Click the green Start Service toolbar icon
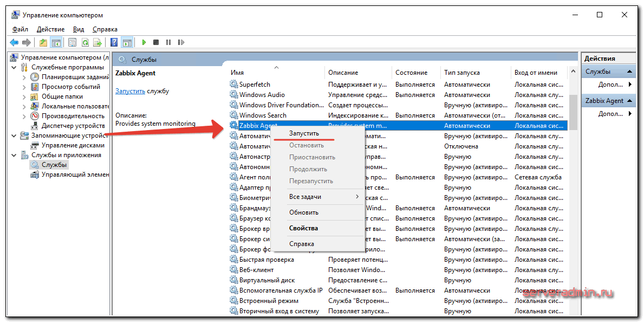The height and width of the screenshot is (323, 644). point(144,42)
